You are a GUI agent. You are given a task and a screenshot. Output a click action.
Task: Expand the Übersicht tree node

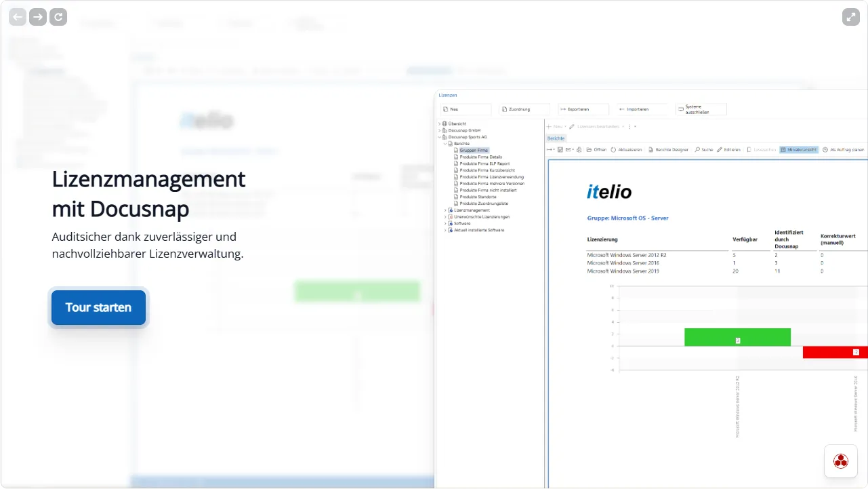coord(440,123)
